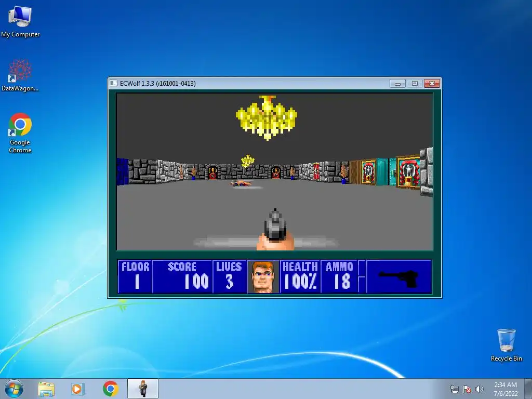Maximize the ECWolf window

(x=415, y=84)
